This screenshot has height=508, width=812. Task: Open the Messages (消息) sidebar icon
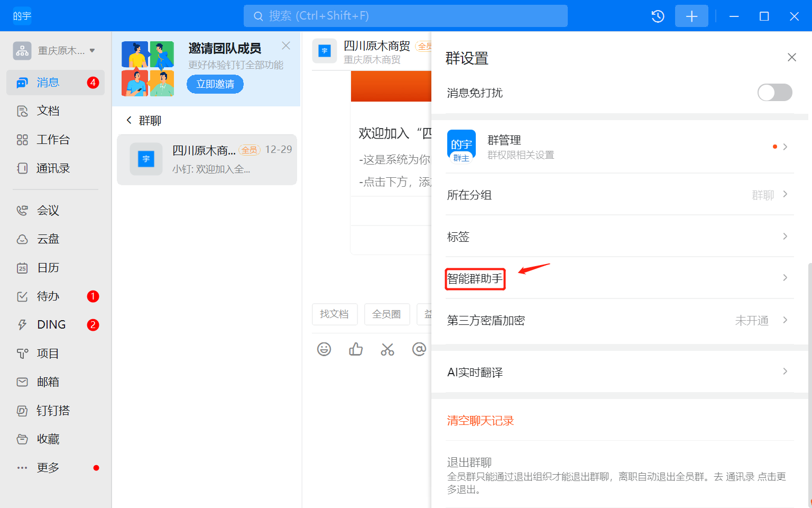[x=22, y=83]
